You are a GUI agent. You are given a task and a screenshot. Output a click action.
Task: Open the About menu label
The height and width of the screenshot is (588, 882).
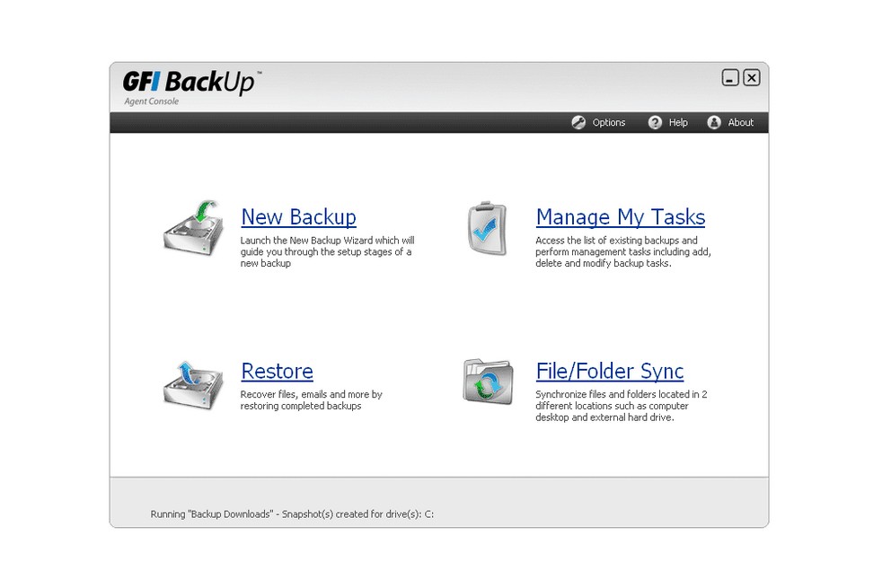pyautogui.click(x=741, y=123)
